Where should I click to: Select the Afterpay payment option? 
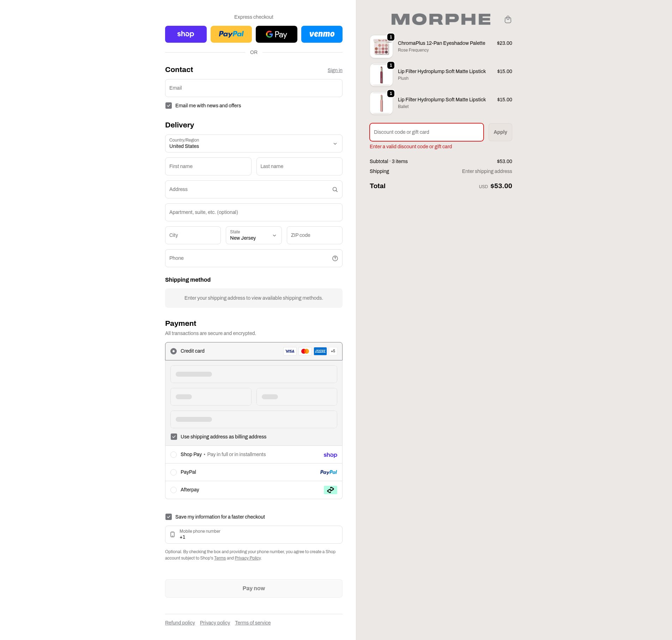click(x=174, y=490)
